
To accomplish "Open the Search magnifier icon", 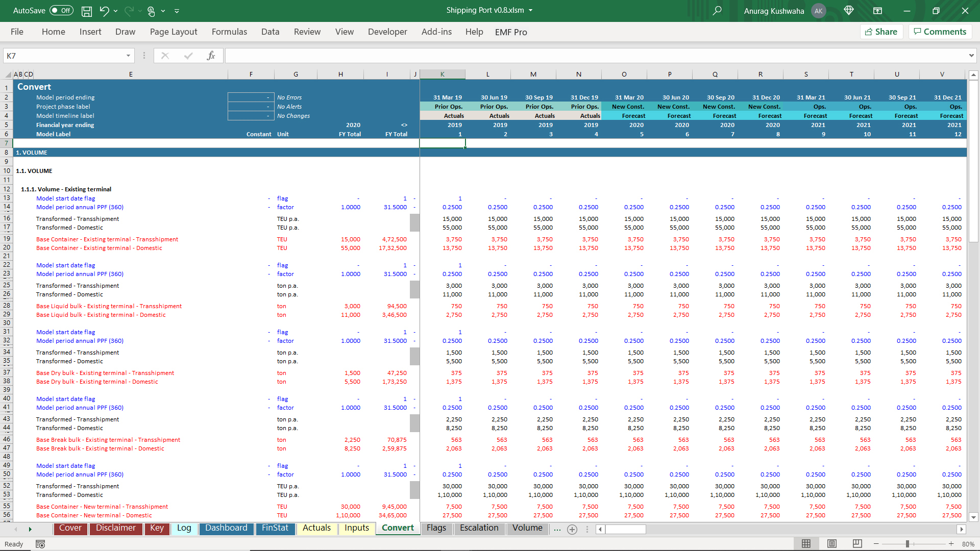I will click(x=717, y=11).
